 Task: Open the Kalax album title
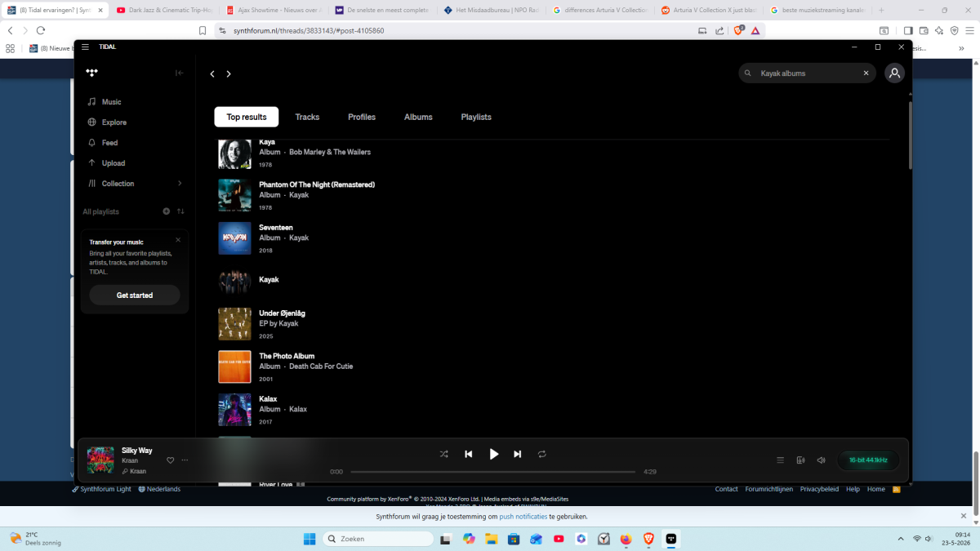[x=268, y=399]
